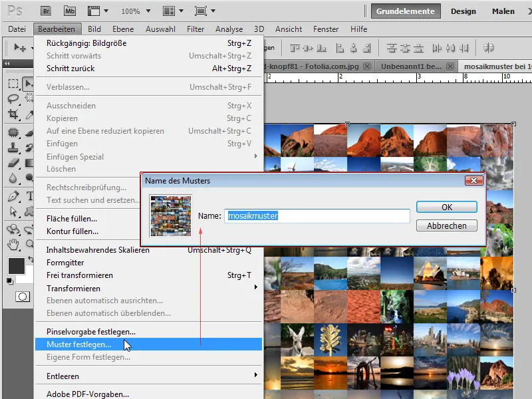Click the Screen Mode icon
Image resolution: width=532 pixels, height=399 pixels.
click(201, 11)
